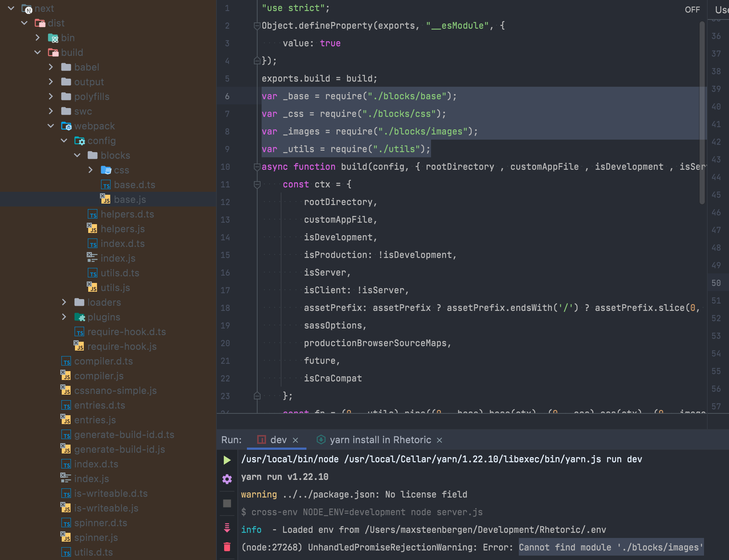Collapse the config folder
Viewport: 729px width, 560px height.
tap(64, 140)
